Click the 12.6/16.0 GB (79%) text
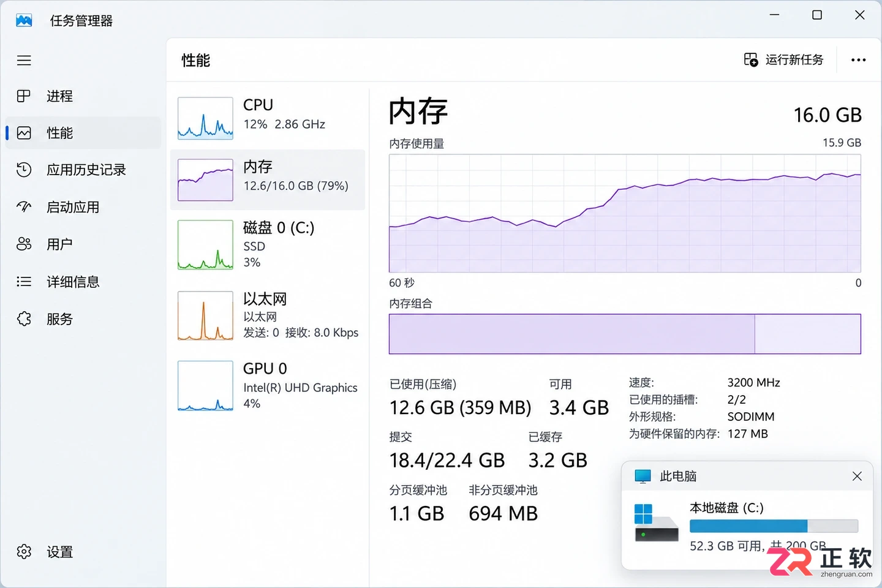 tap(296, 186)
